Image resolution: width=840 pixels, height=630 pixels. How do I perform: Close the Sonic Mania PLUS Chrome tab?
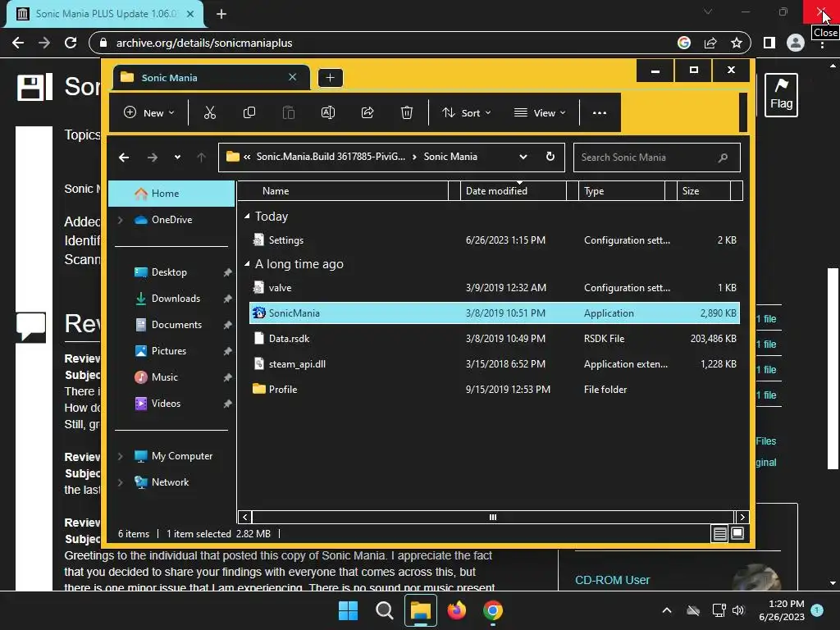(190, 14)
